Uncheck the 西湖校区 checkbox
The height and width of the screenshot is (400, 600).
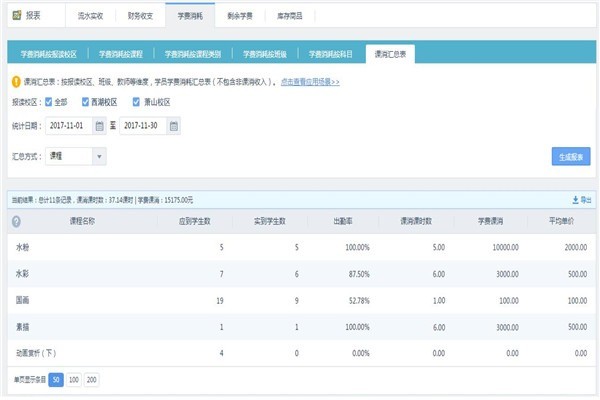point(83,102)
